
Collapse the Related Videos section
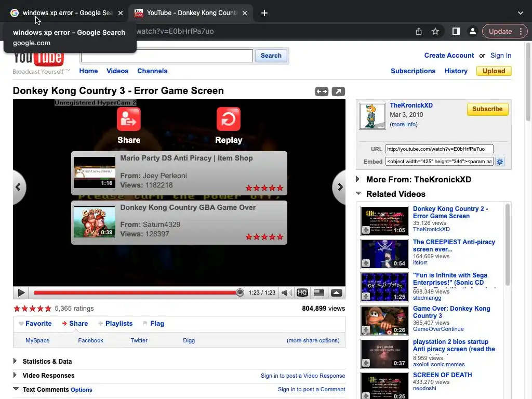(x=358, y=193)
